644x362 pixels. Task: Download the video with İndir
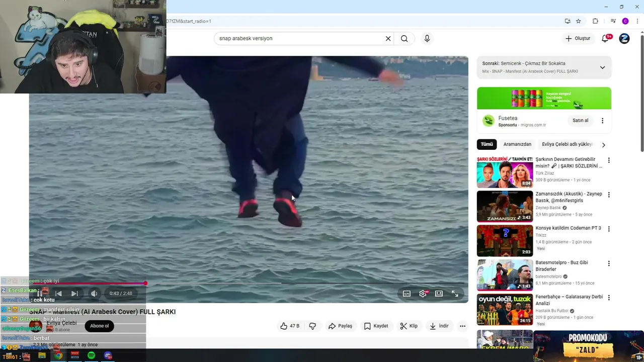click(x=439, y=326)
